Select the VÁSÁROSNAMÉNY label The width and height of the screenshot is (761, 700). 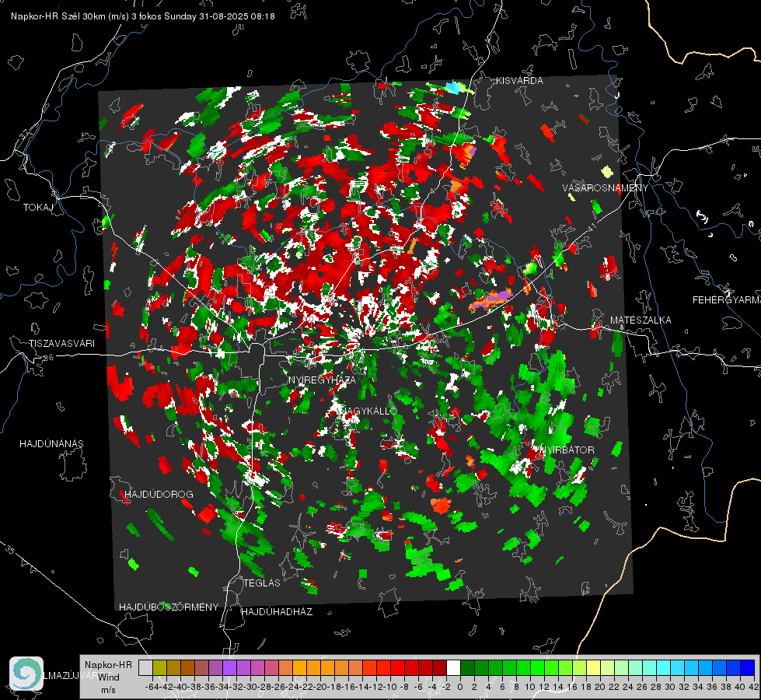click(606, 188)
